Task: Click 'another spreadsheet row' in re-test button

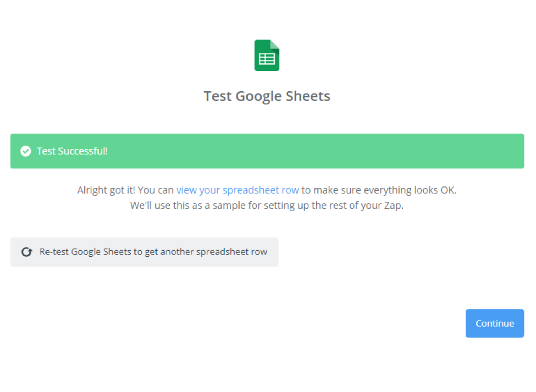Action: pos(214,252)
